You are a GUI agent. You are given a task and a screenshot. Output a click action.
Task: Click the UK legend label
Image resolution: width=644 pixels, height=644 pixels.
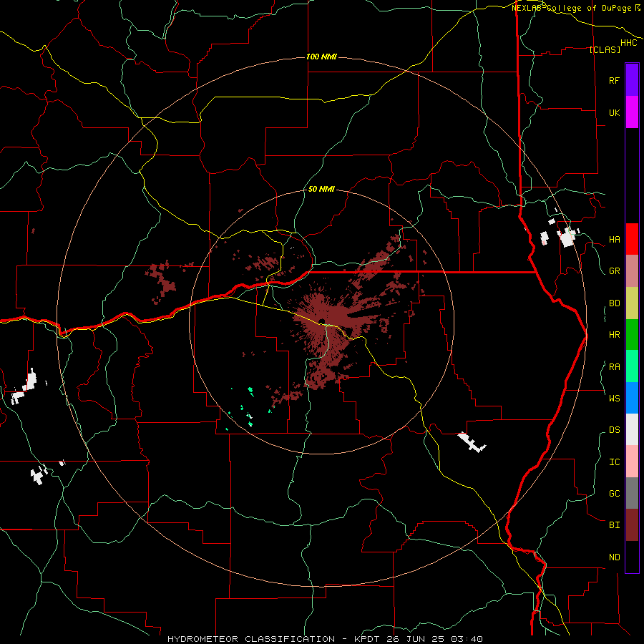614,112
